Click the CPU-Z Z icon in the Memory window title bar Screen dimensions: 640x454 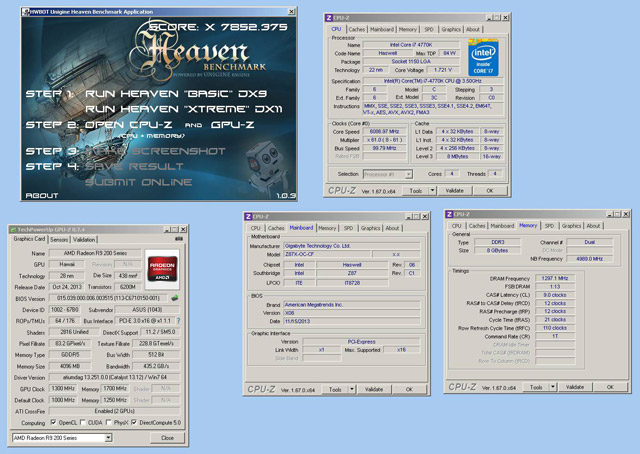tap(449, 214)
